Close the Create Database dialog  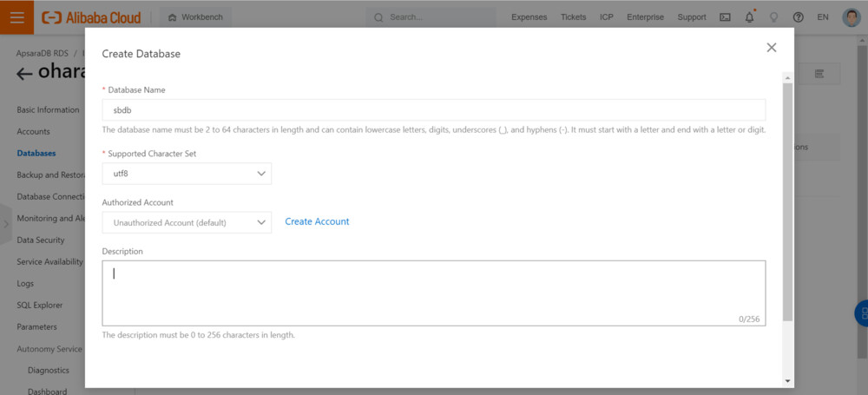[x=771, y=48]
